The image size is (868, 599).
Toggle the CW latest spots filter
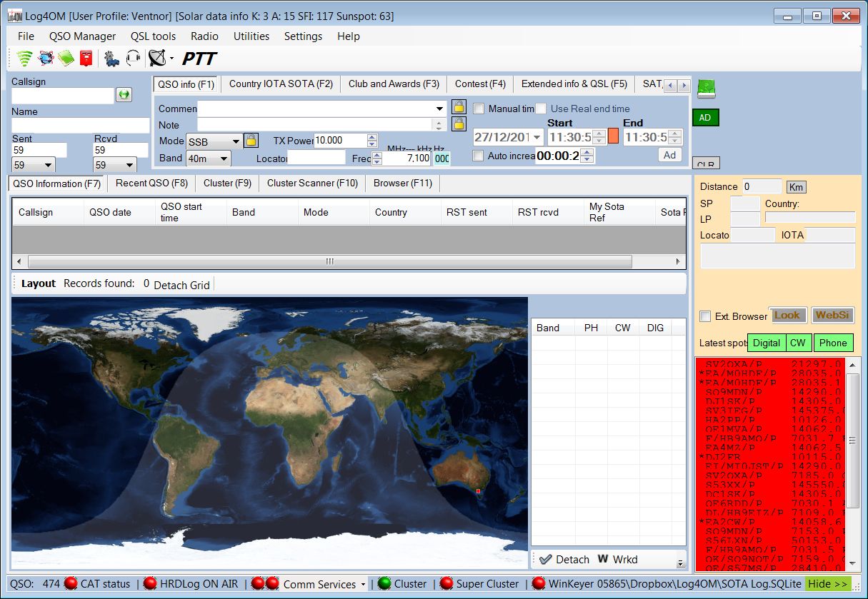[798, 343]
